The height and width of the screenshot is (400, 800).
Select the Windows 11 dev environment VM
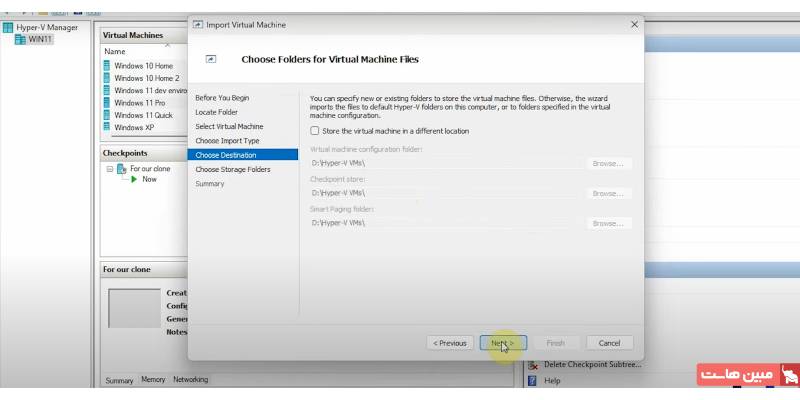pyautogui.click(x=151, y=90)
